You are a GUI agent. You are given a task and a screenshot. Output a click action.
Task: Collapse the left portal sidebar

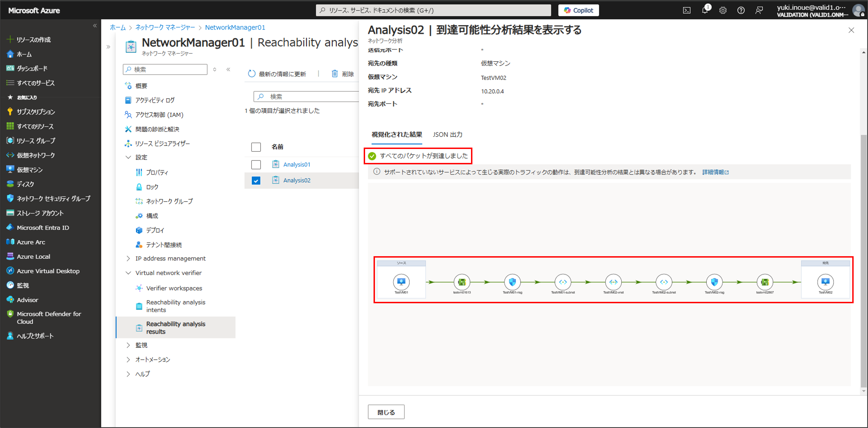[x=95, y=26]
